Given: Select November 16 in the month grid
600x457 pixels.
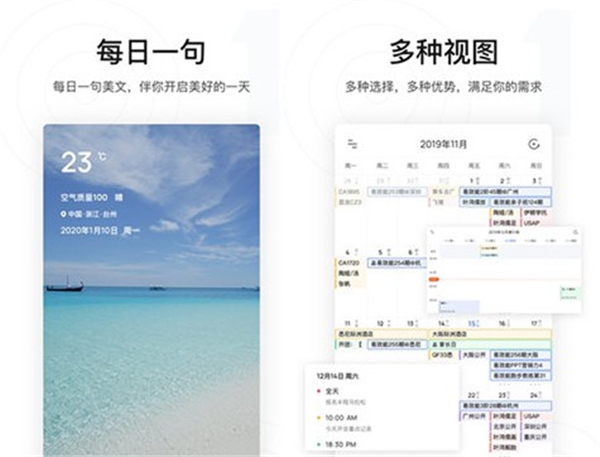Looking at the screenshot, I should pyautogui.click(x=504, y=323).
